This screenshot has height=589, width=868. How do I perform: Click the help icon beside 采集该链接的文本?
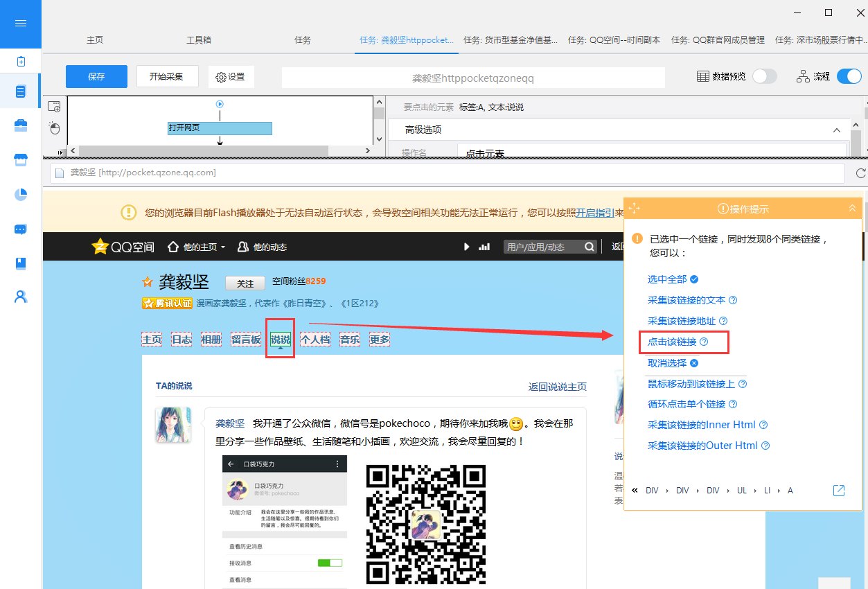coord(733,300)
